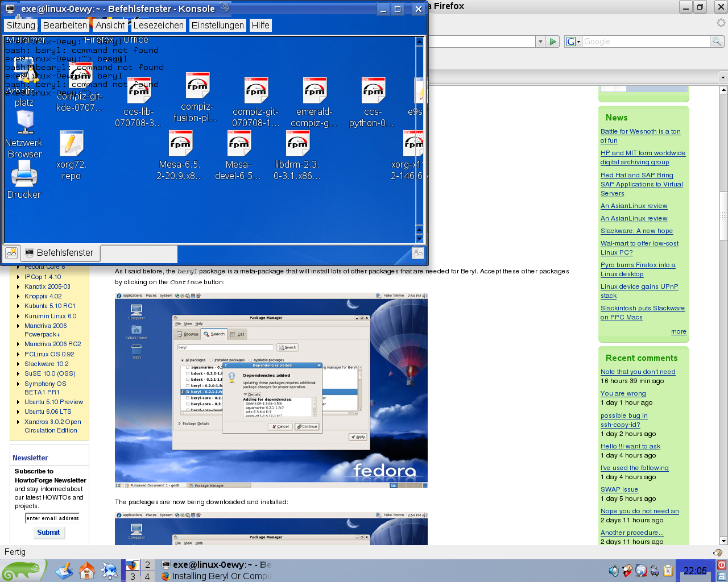Open 'Battle for Wesnoth is a ton of fun' link
Image resolution: width=728 pixels, height=582 pixels.
[x=640, y=136]
